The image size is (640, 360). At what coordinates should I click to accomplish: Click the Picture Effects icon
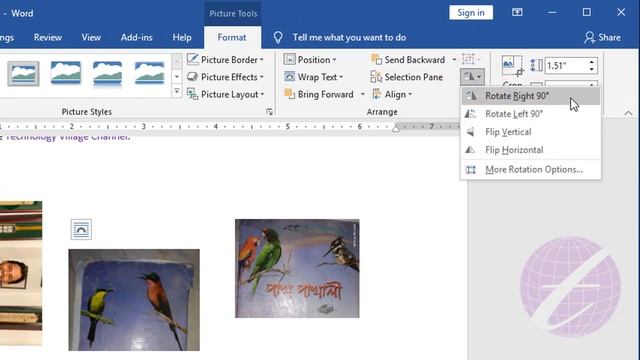pos(192,76)
